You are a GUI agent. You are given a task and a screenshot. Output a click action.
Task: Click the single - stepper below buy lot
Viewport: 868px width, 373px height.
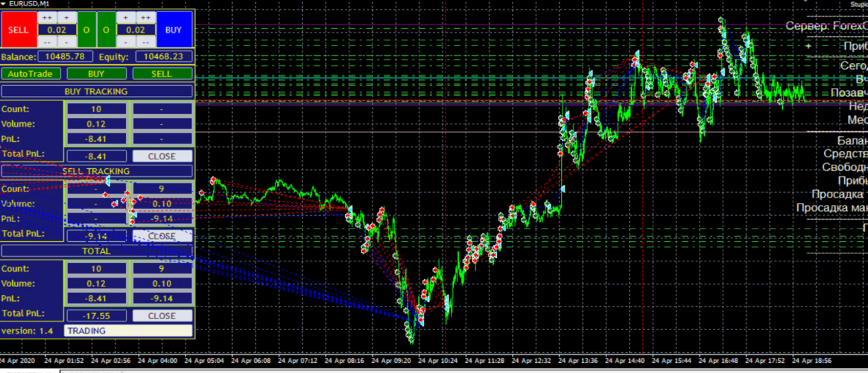126,42
